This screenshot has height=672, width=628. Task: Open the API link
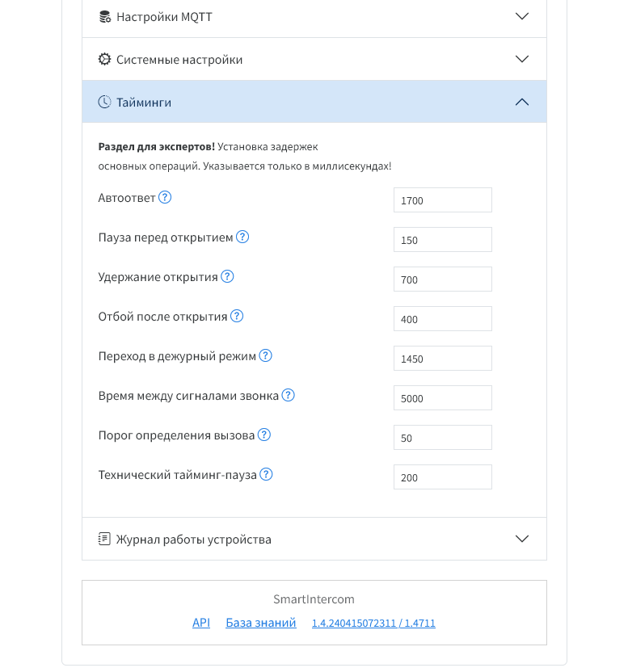[200, 622]
